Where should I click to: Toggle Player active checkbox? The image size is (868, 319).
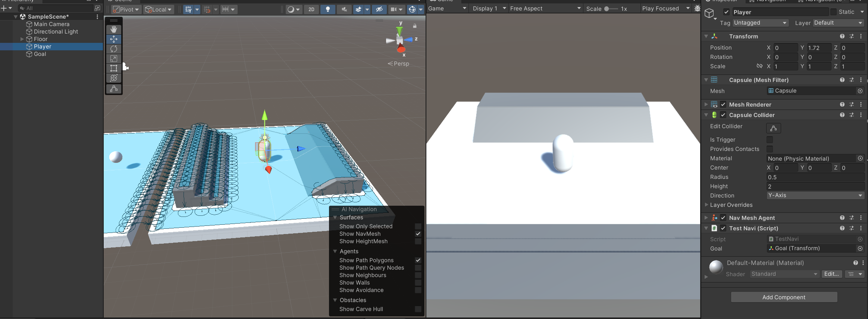[726, 12]
